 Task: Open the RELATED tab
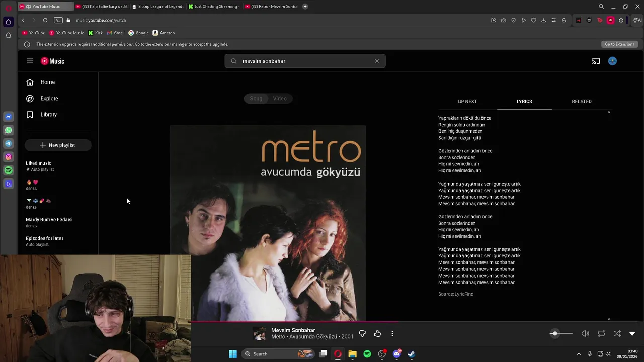click(582, 101)
